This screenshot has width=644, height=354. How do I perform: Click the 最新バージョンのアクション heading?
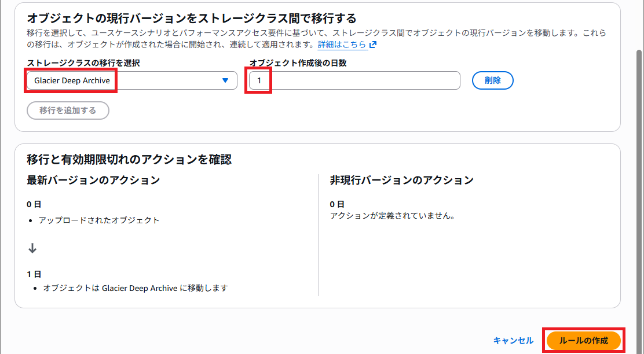coord(93,180)
